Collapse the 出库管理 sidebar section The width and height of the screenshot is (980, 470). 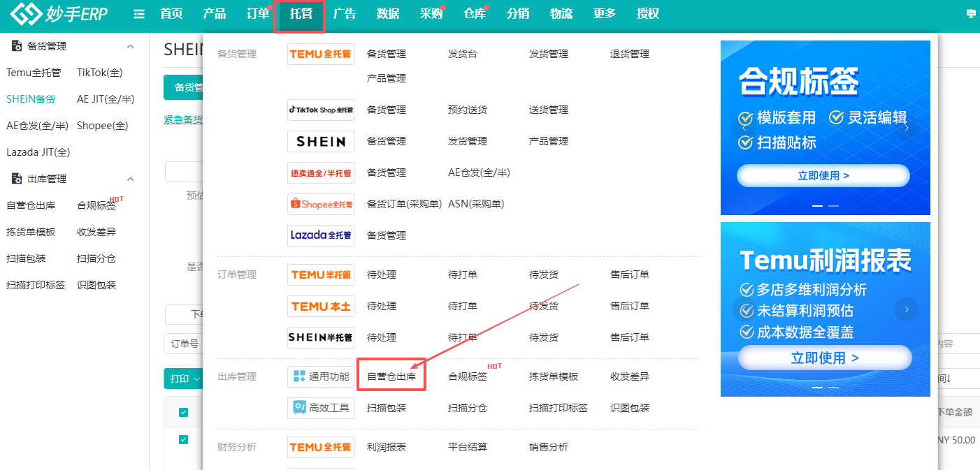pos(130,179)
